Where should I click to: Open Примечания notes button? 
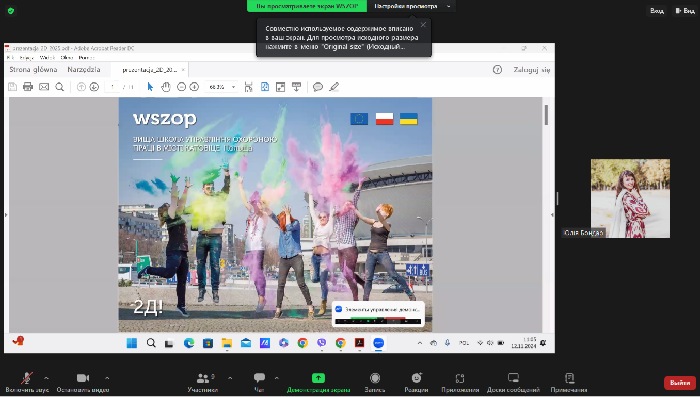pyautogui.click(x=569, y=383)
